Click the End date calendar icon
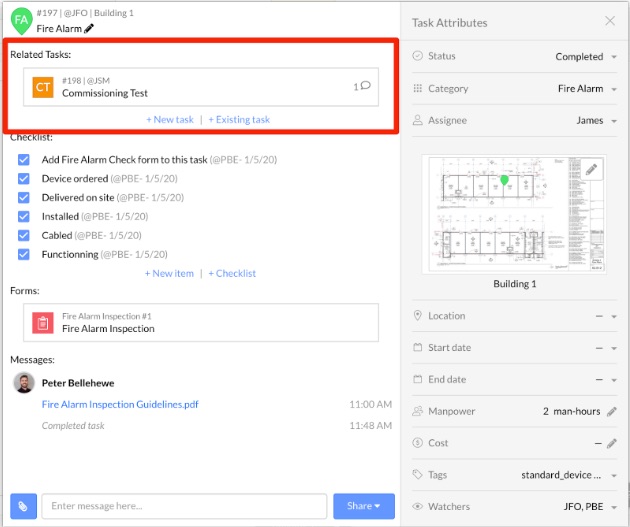 point(418,379)
